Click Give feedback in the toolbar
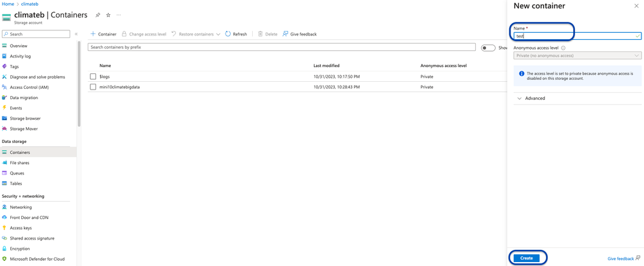The image size is (644, 266). [299, 34]
